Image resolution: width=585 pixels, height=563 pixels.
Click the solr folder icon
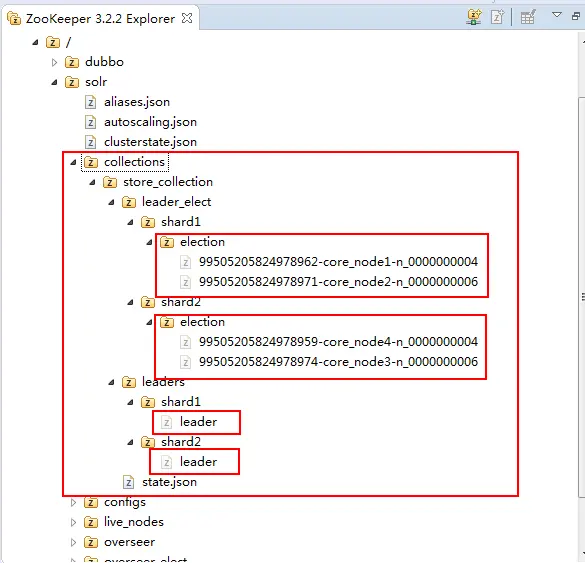[x=72, y=82]
